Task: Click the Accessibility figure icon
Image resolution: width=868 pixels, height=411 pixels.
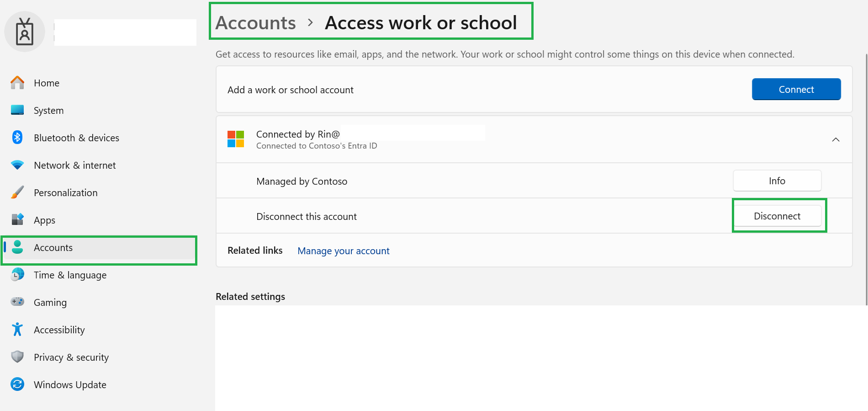Action: pos(17,329)
